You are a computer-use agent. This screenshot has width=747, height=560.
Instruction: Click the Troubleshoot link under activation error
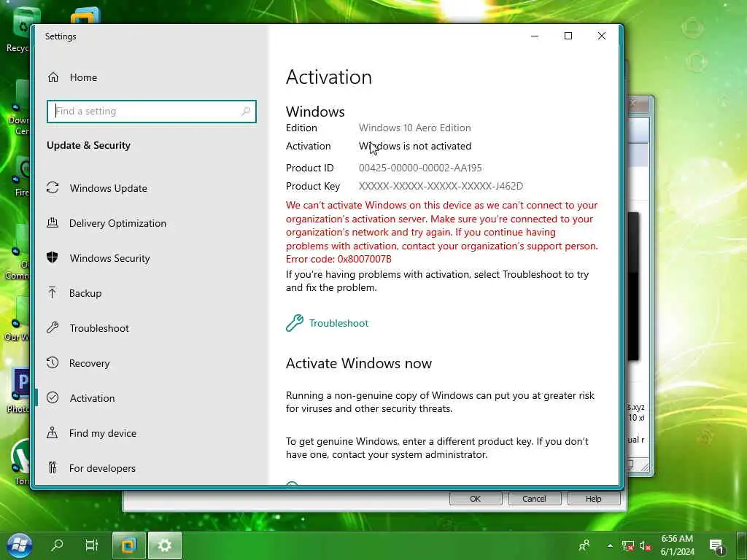click(338, 323)
